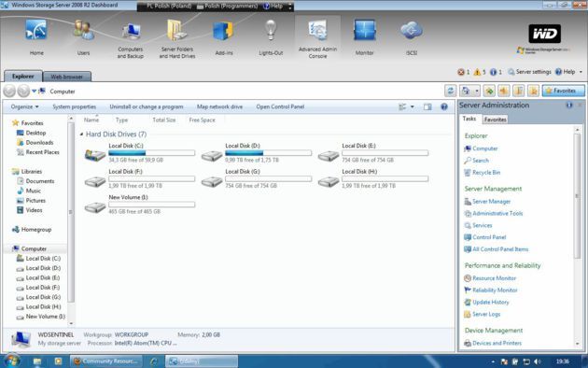Open the Home dashboard section
The height and width of the screenshot is (368, 588).
click(36, 37)
